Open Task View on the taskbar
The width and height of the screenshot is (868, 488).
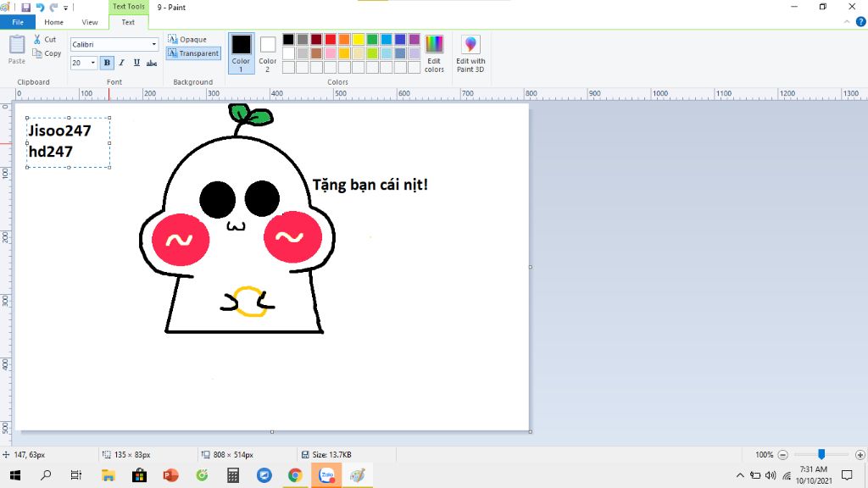pyautogui.click(x=75, y=475)
